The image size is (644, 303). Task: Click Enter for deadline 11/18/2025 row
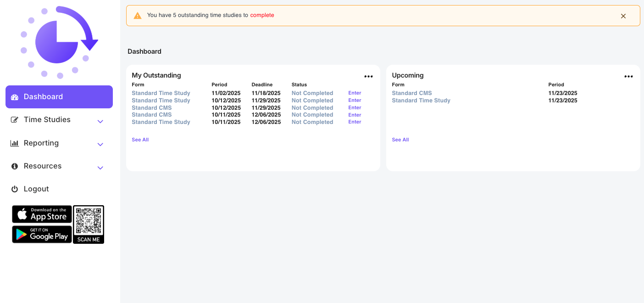(355, 93)
